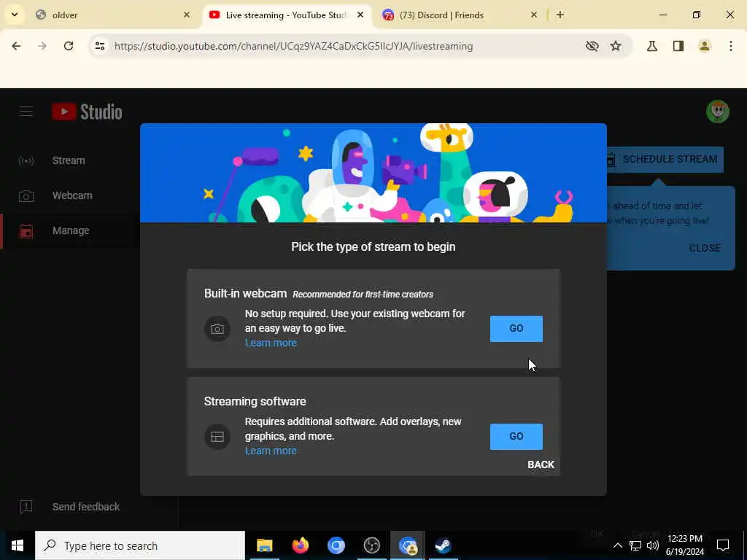Click the Send feedback exclamation icon
The width and height of the screenshot is (747, 560).
coord(26,507)
